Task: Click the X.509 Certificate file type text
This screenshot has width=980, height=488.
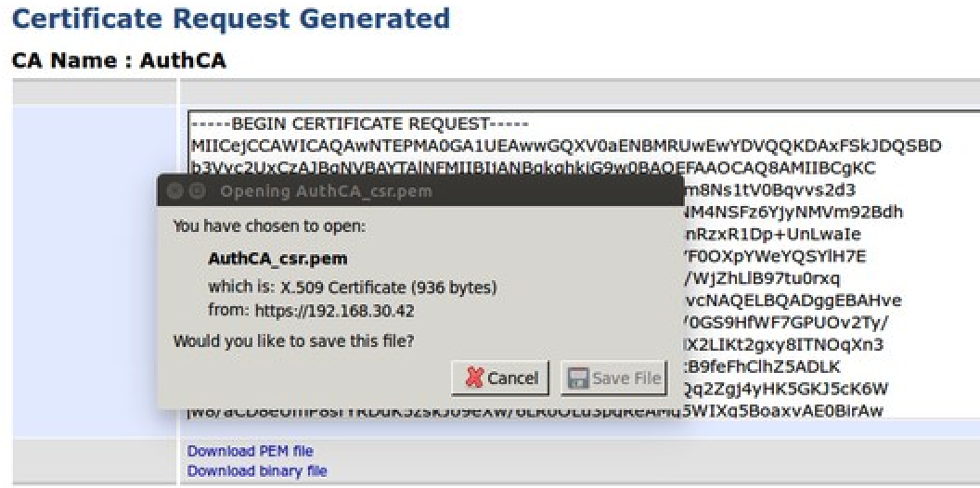Action: [x=388, y=288]
